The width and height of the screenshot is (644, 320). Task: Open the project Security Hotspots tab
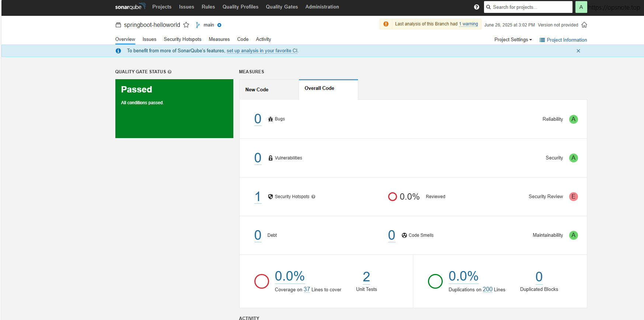pos(182,39)
